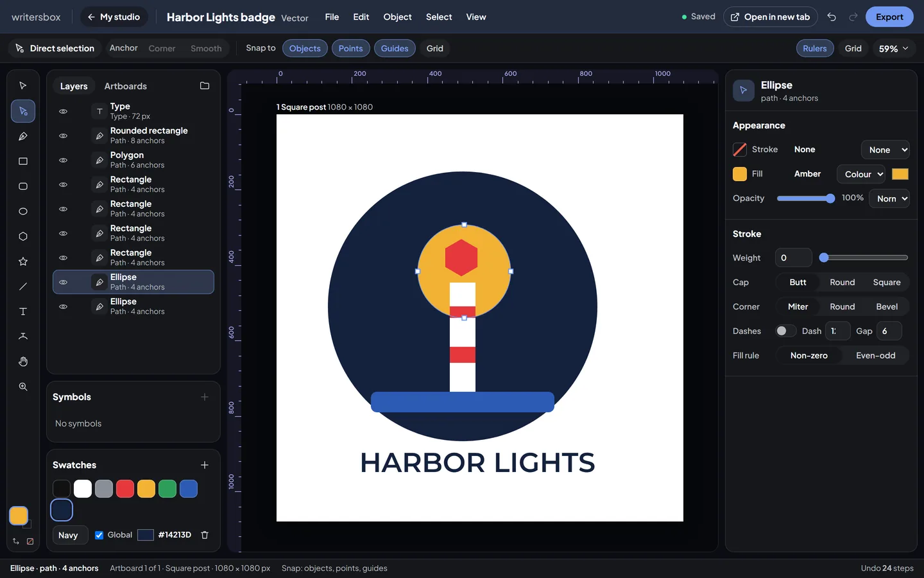The height and width of the screenshot is (578, 924).
Task: Click the new layer group folder icon
Action: pos(205,86)
